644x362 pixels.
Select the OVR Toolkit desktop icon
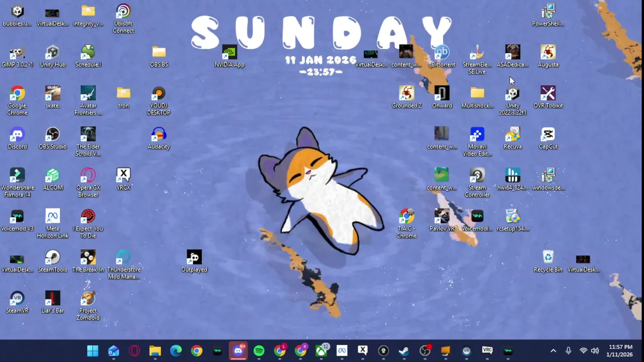548,98
